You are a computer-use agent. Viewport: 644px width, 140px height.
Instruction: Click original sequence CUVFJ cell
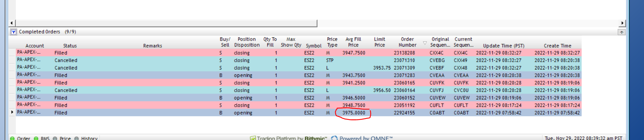[x=436, y=90]
